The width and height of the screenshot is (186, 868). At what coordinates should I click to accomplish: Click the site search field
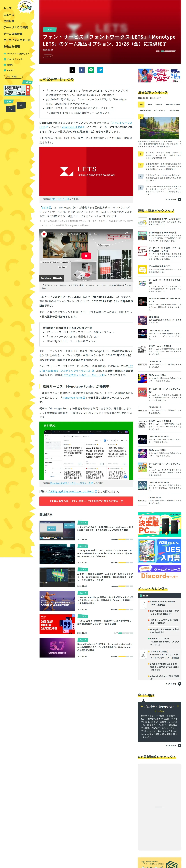pos(13,77)
